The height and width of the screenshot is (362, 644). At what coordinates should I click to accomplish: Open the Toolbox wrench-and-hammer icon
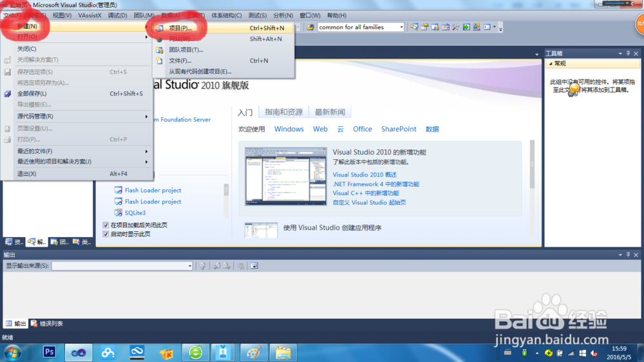[456, 27]
